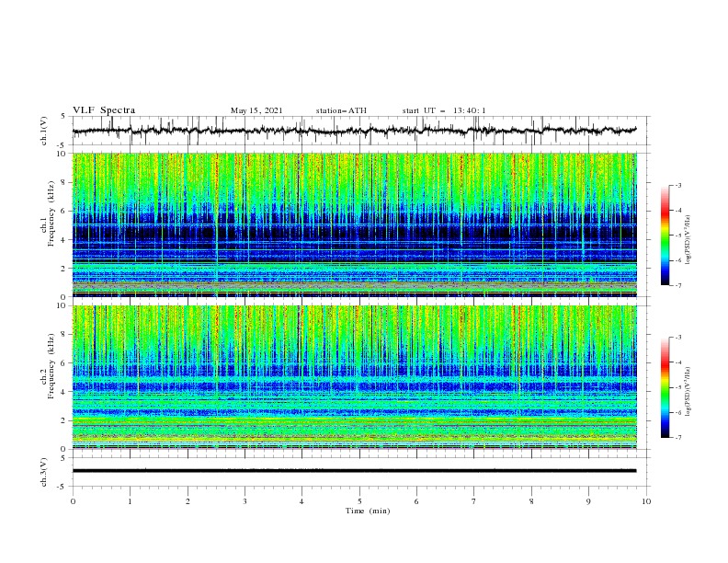Click the "-5" tick on the ch.3(V) axis
Viewport: 728px width, 563px height.
[x=63, y=487]
